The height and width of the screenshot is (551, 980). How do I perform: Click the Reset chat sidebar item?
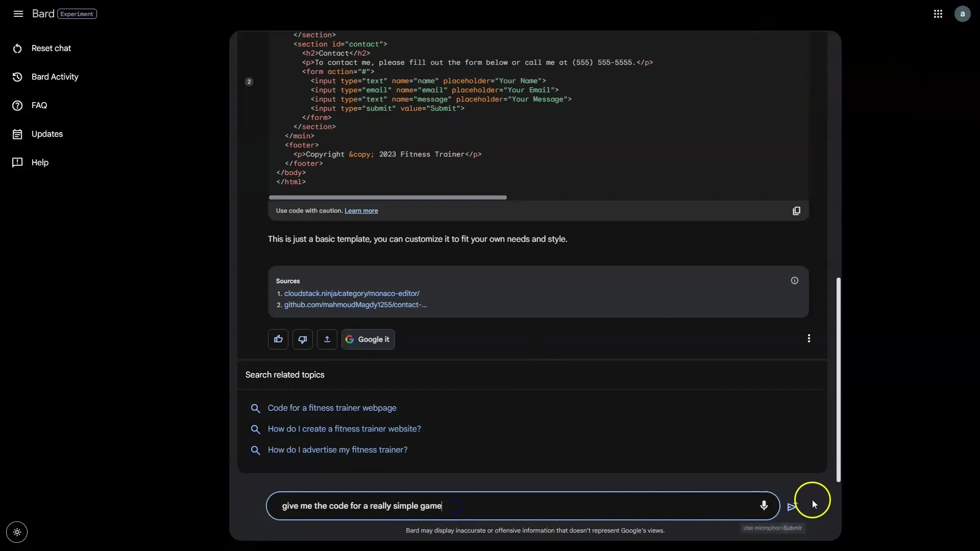click(x=51, y=48)
